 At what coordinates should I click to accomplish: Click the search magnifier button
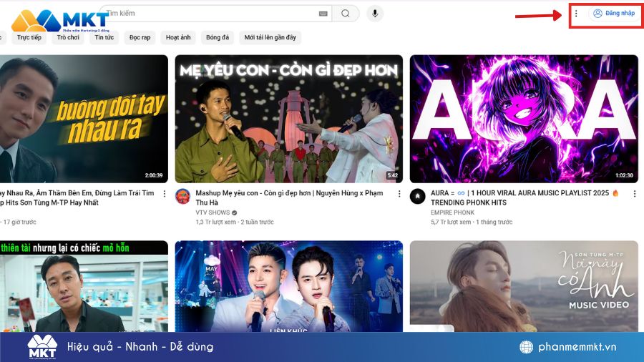346,14
